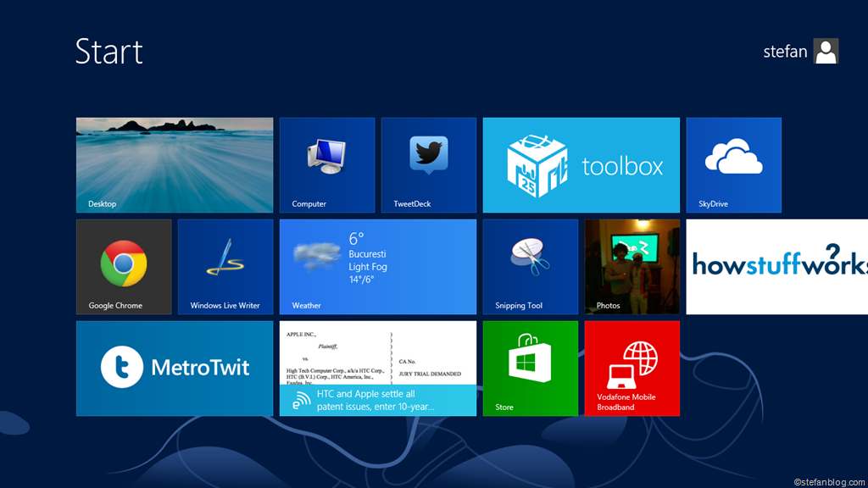Launch Google Chrome tile
The width and height of the screenshot is (868, 488).
[x=124, y=267]
